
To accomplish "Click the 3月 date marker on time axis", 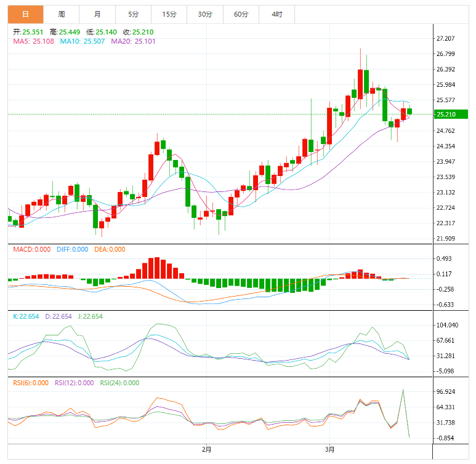I will tap(329, 450).
